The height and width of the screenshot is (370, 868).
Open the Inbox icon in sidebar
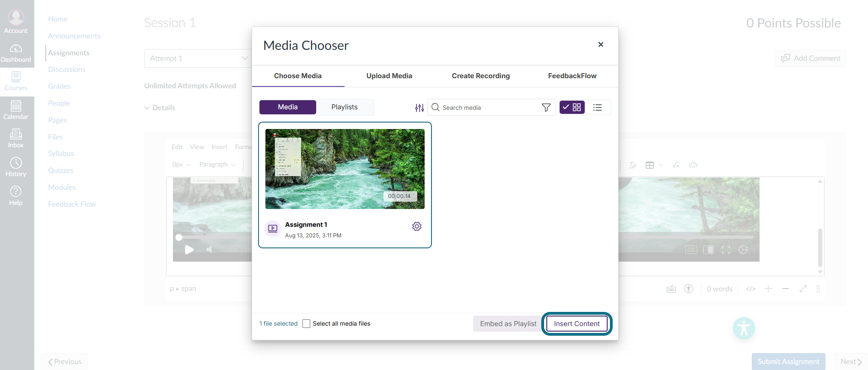click(16, 134)
